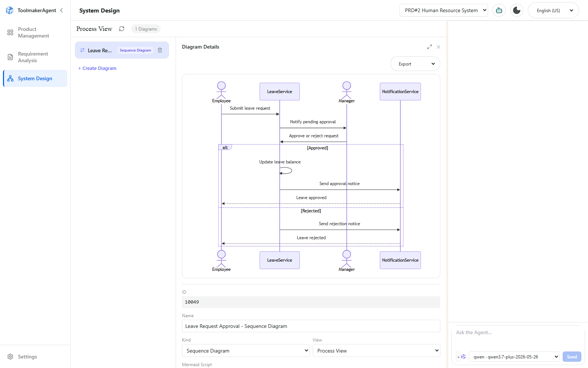Click the Submit leave request message label

click(250, 108)
